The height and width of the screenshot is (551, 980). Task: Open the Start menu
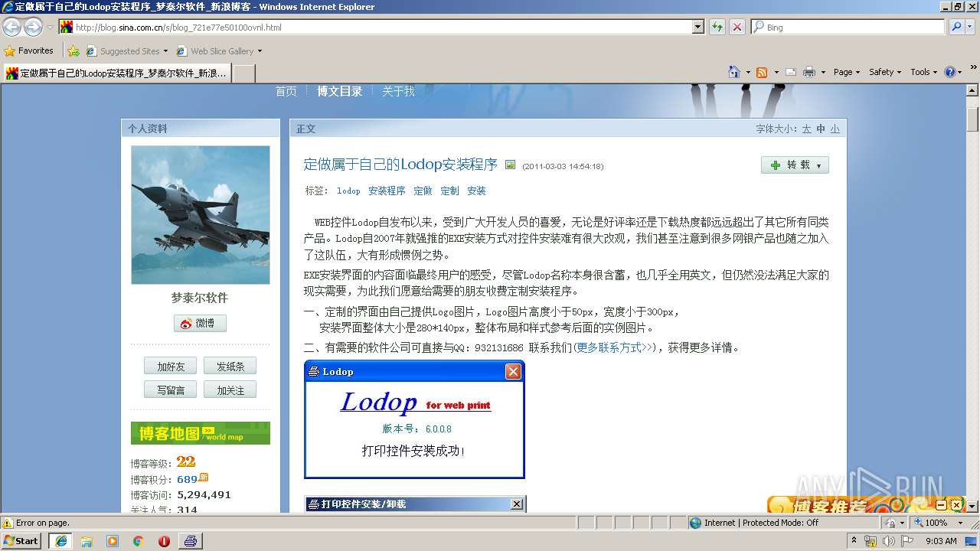coord(22,540)
